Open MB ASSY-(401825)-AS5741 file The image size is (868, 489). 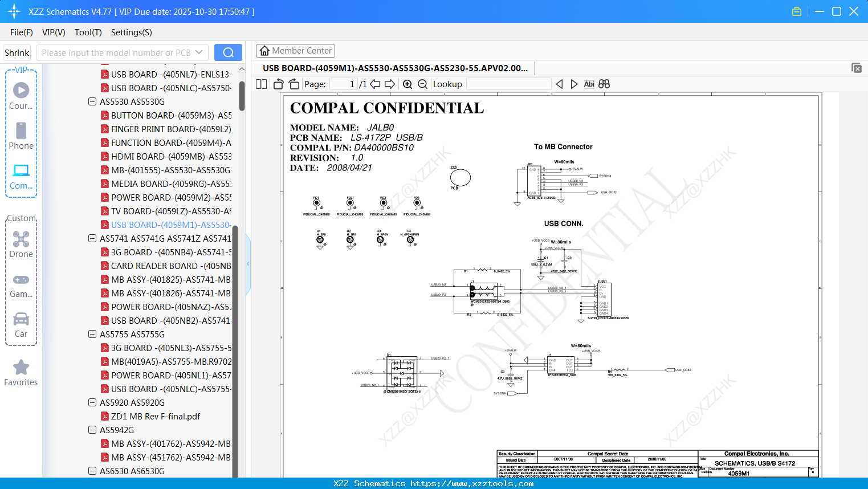tap(166, 280)
